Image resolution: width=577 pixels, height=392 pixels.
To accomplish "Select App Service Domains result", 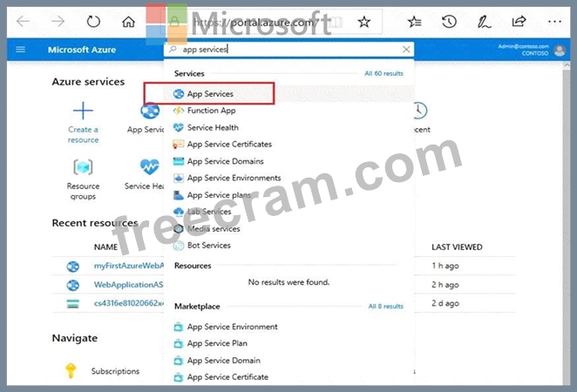I will click(288, 161).
